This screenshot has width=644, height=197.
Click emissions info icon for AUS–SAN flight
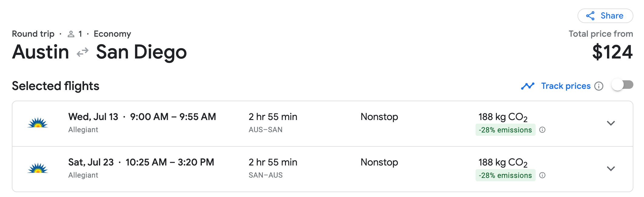click(x=542, y=130)
